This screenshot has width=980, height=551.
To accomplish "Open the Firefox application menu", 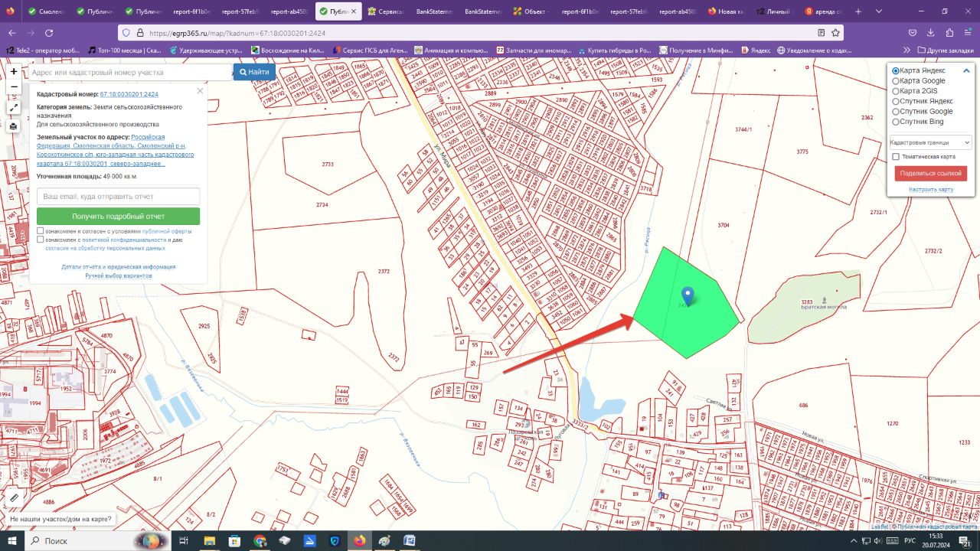I will tap(968, 33).
